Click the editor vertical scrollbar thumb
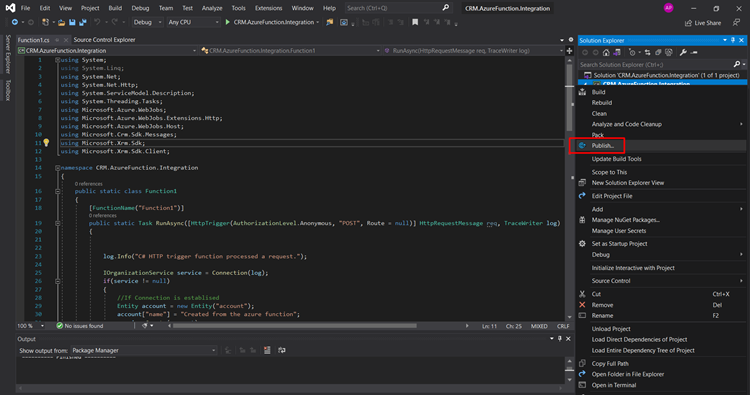This screenshot has width=750, height=395. (569, 97)
